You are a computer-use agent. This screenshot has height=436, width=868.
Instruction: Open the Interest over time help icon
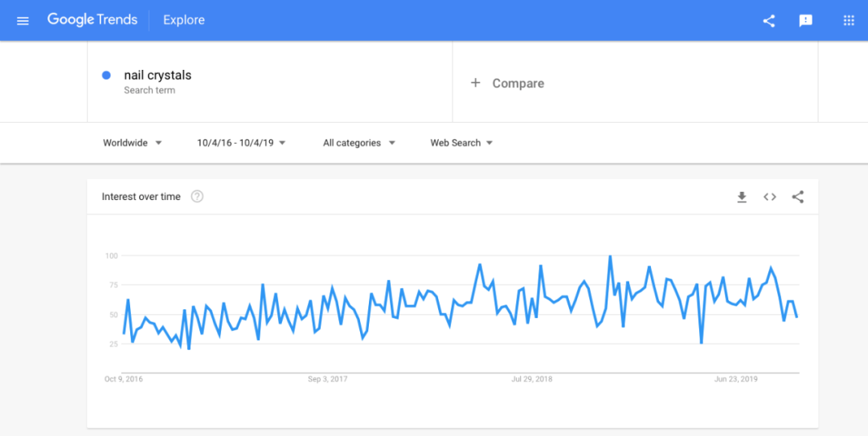coord(197,197)
